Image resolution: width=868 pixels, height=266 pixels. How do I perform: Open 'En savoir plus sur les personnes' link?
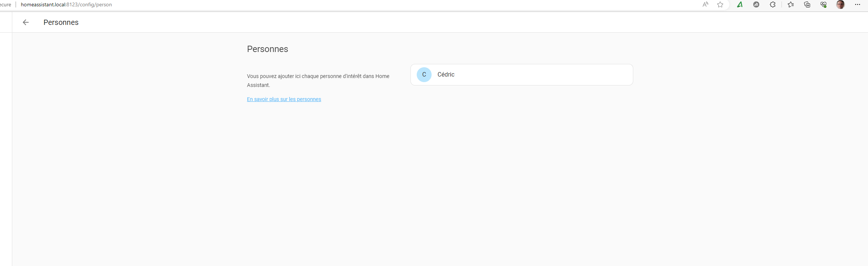[x=284, y=99]
